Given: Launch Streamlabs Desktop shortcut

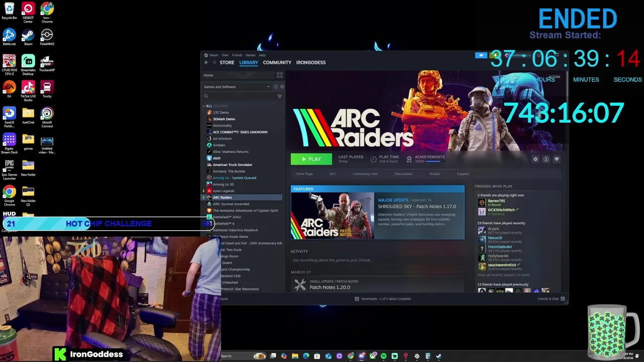Looking at the screenshot, I should (28, 64).
